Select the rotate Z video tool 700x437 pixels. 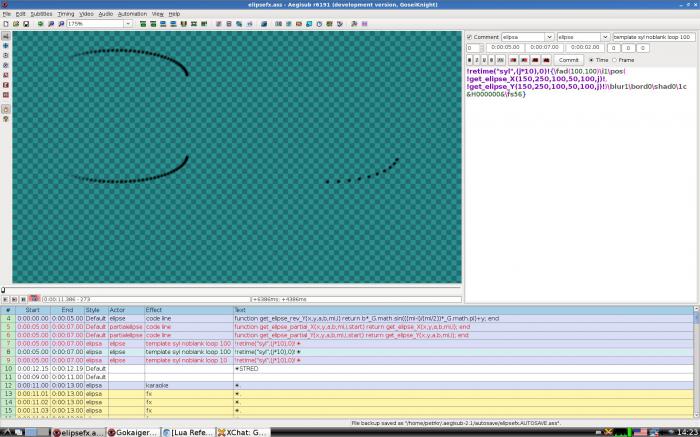(x=6, y=56)
